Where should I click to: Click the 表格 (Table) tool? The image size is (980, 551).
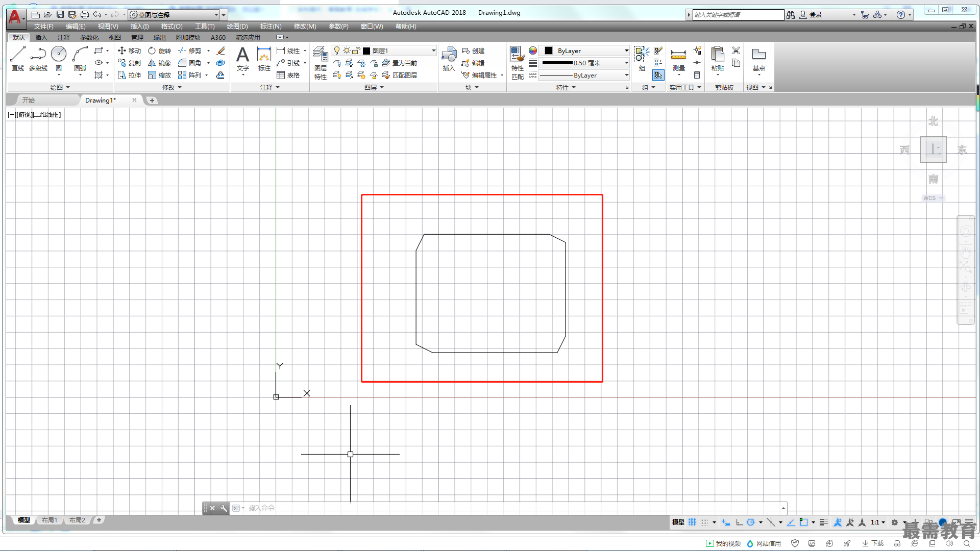tap(288, 75)
